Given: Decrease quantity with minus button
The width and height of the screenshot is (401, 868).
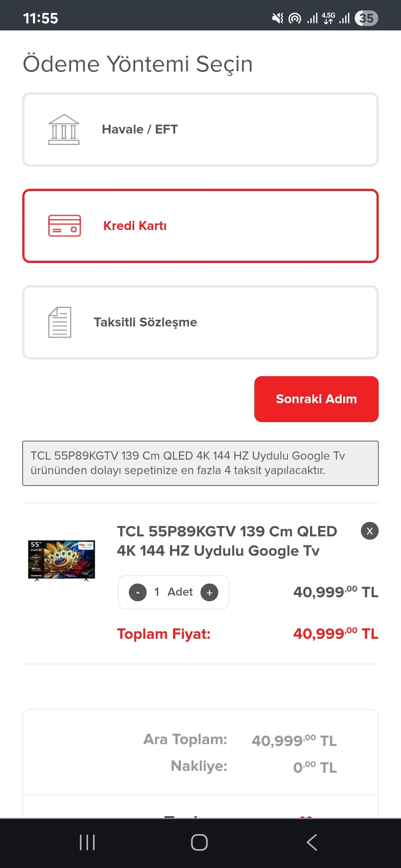Looking at the screenshot, I should pos(138,592).
